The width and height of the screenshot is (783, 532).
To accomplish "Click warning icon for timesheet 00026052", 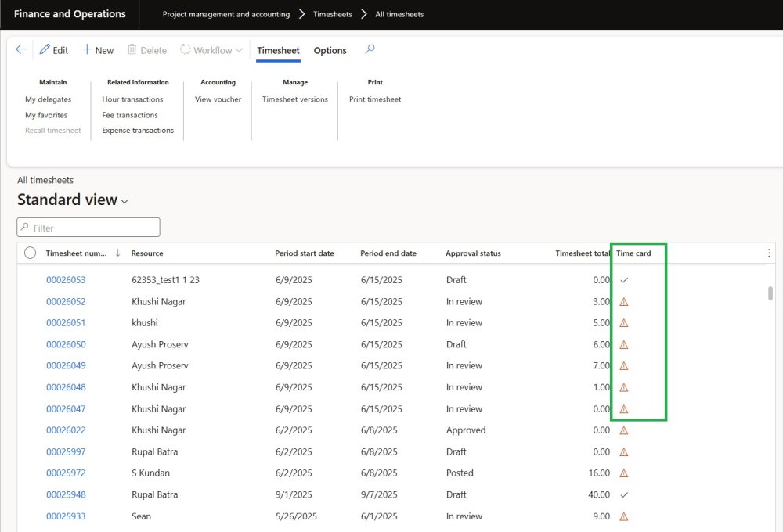I will pyautogui.click(x=624, y=302).
